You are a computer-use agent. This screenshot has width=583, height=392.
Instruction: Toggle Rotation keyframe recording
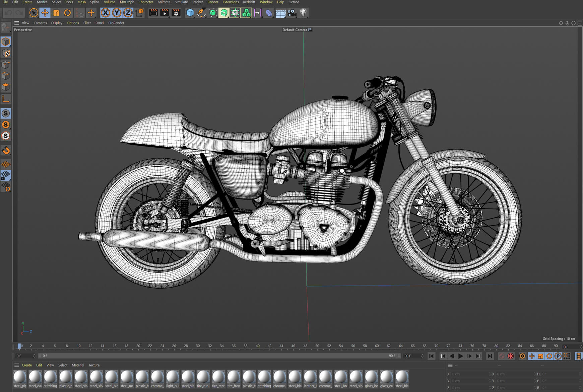click(549, 356)
